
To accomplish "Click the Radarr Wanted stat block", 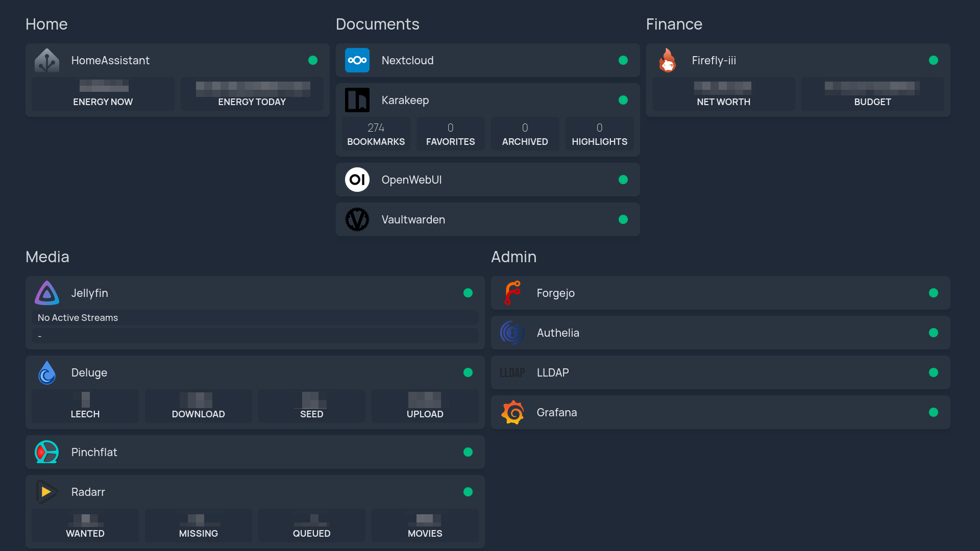I will (x=85, y=525).
